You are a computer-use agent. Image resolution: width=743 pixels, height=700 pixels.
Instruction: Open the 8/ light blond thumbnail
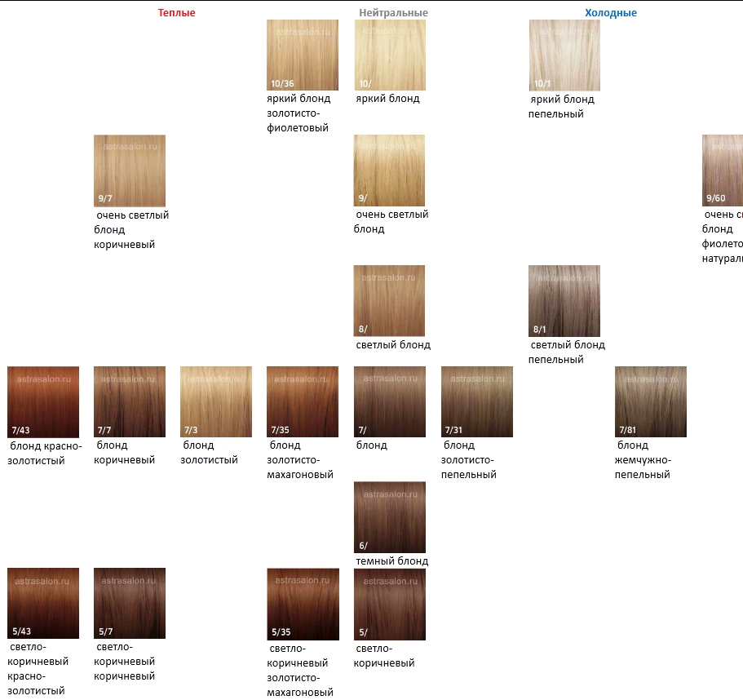(390, 301)
